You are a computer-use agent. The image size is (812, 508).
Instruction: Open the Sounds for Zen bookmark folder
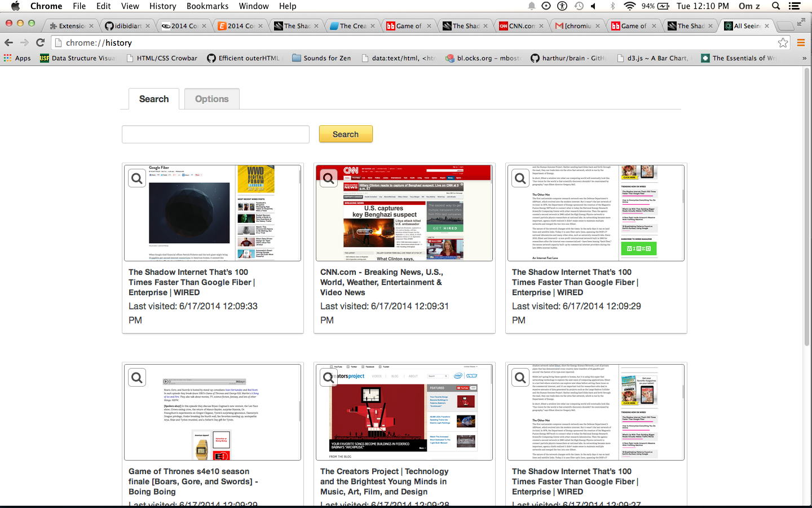(321, 58)
